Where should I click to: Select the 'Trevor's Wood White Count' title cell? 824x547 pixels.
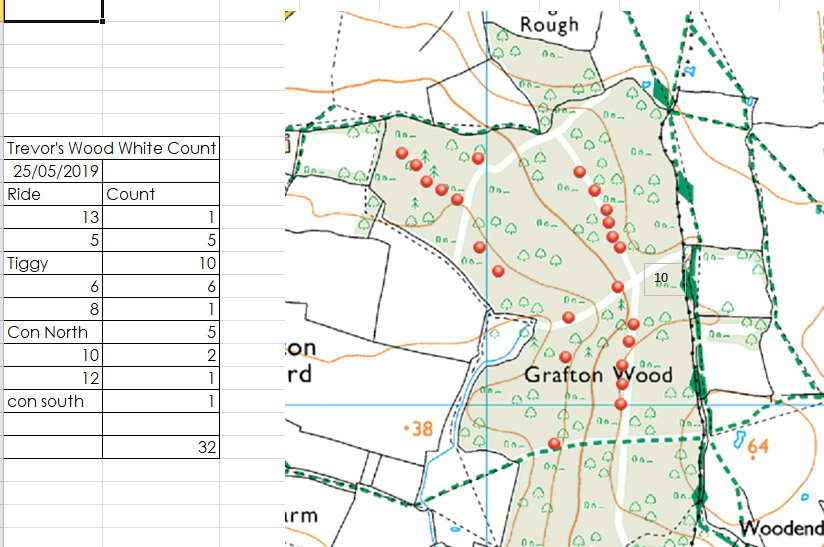coord(110,148)
